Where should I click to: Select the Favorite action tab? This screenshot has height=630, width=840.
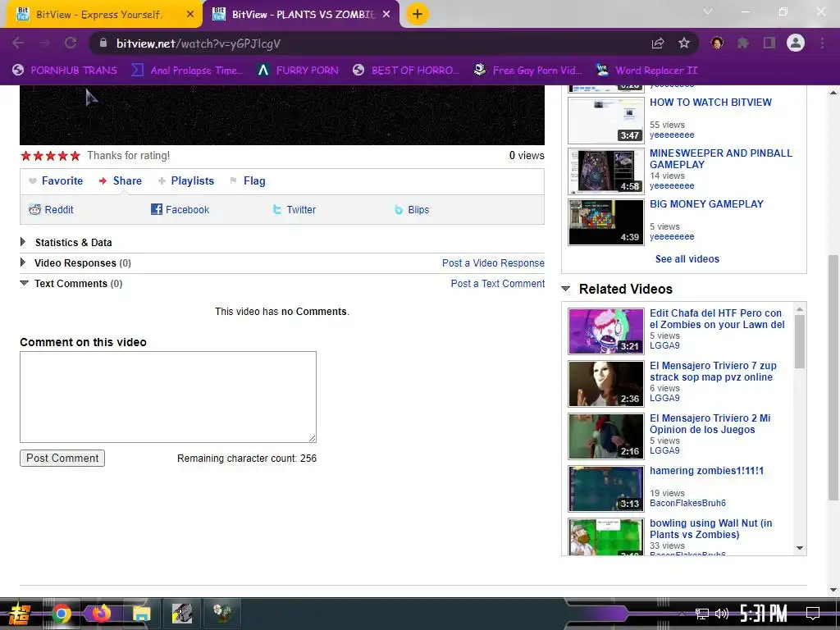click(x=62, y=181)
